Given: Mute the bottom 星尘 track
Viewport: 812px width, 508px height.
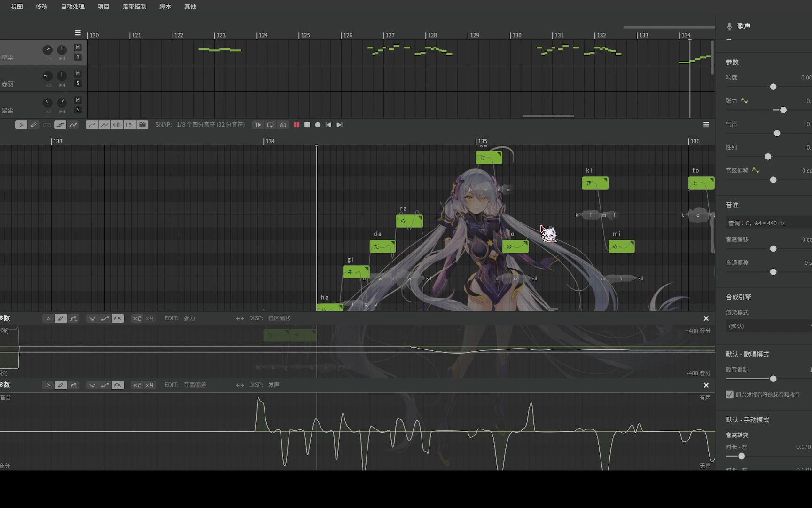Looking at the screenshot, I should (78, 100).
